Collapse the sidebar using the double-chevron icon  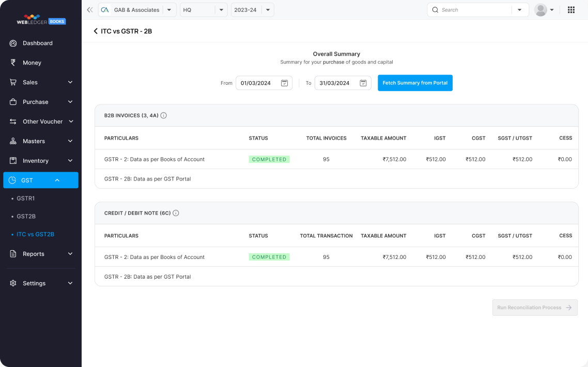click(x=89, y=9)
